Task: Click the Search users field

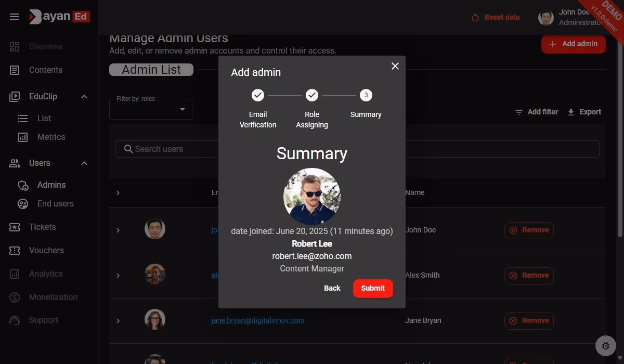Action: coord(357,149)
